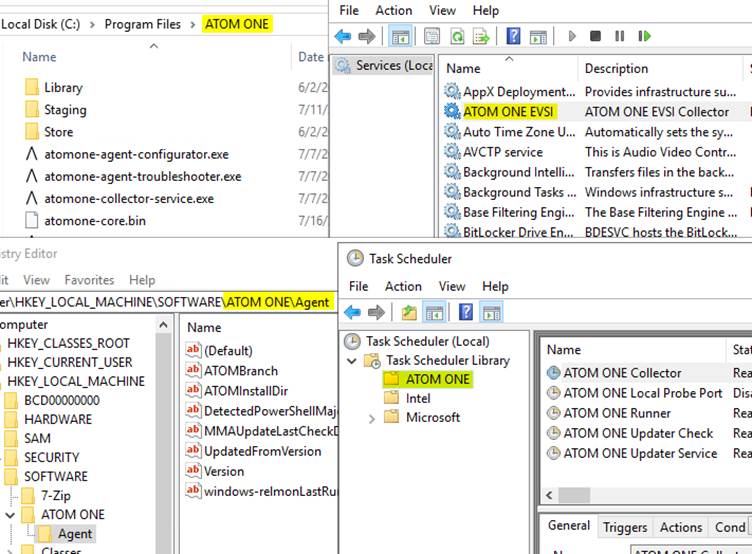Click Forward arrow in Services toolbar
Viewport: 752px width, 554px height.
pyautogui.click(x=367, y=36)
